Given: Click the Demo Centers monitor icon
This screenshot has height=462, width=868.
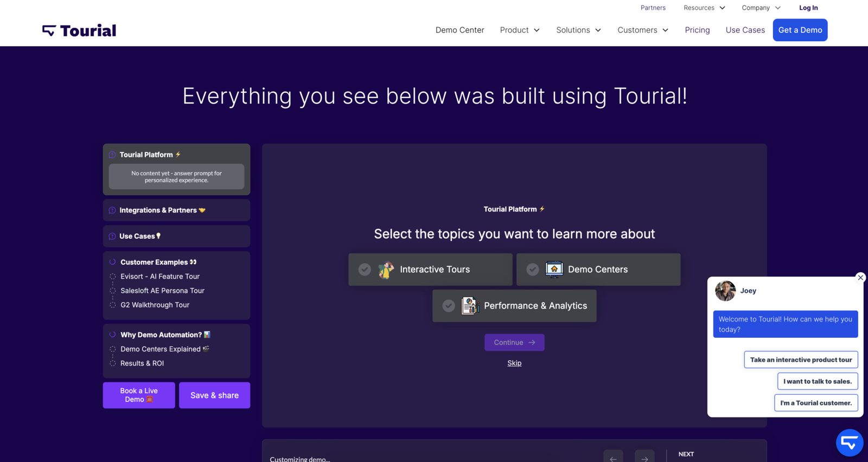Looking at the screenshot, I should pyautogui.click(x=554, y=269).
